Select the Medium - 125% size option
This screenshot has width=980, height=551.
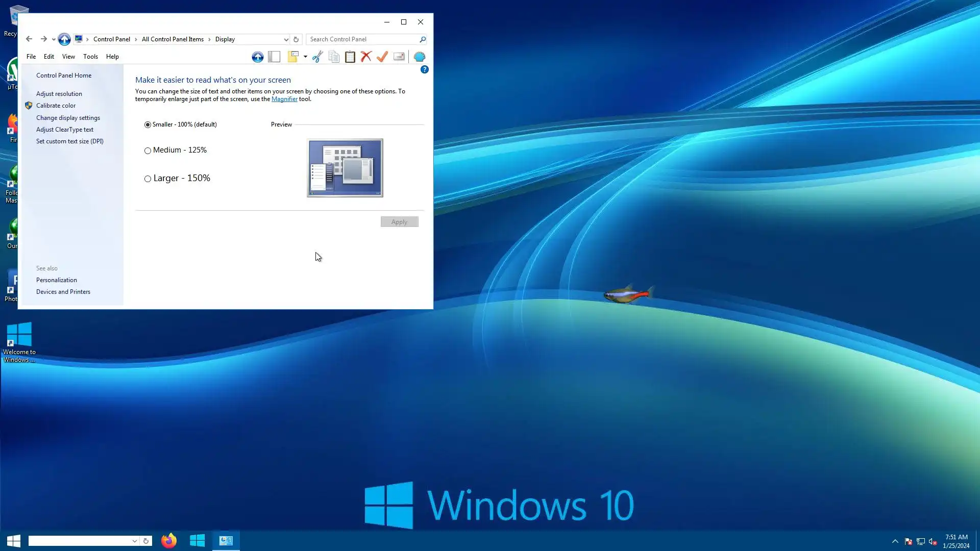(x=148, y=151)
